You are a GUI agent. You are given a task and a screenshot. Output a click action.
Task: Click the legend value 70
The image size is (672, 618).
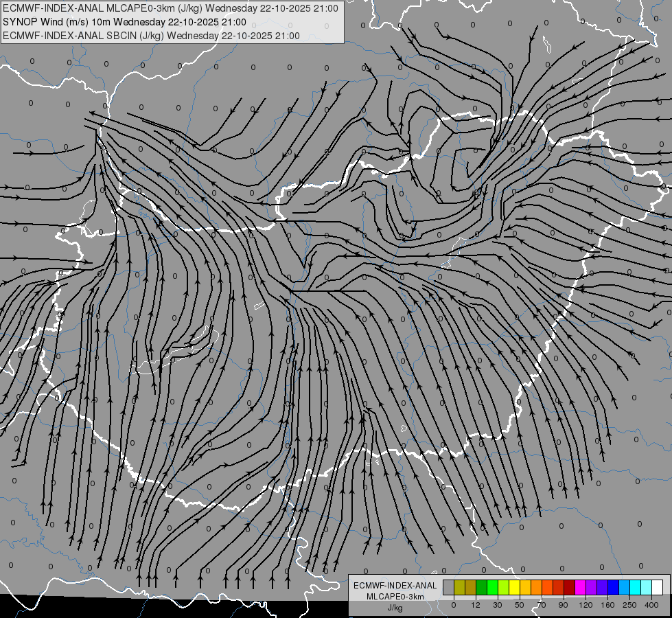[x=542, y=605]
